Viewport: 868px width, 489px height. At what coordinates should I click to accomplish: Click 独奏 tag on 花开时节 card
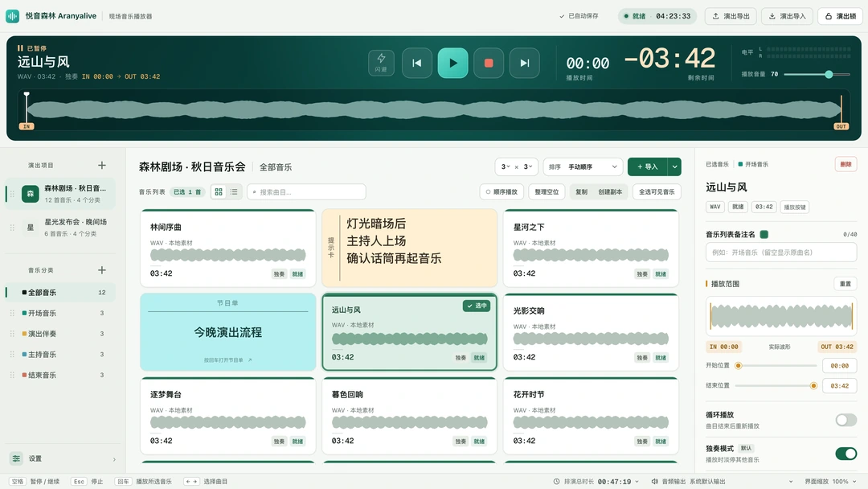642,442
